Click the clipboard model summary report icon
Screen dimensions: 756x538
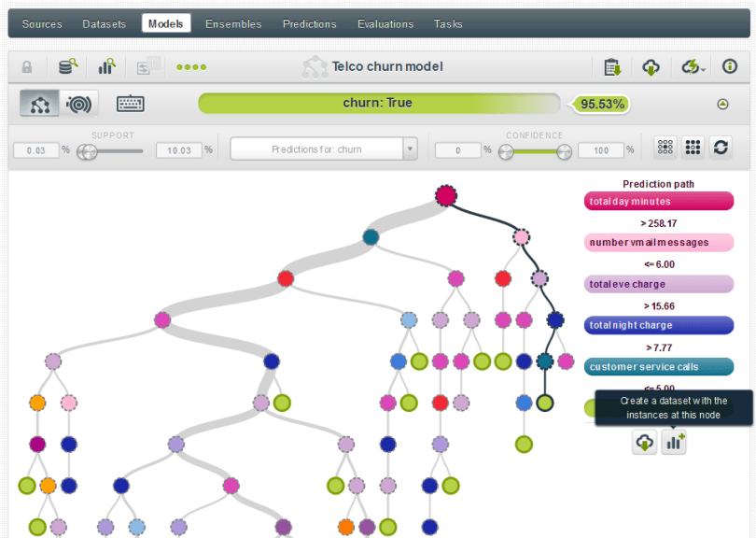pos(612,66)
